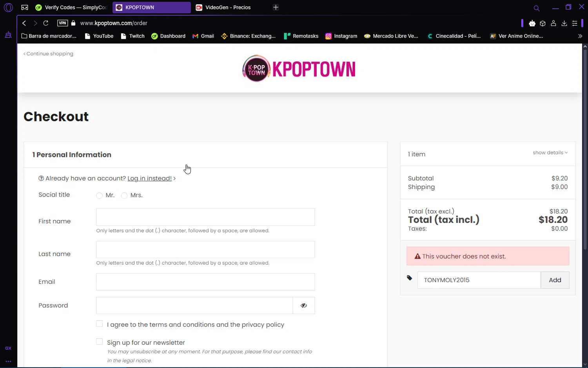Check Sign up for our newsletter
Image resolution: width=588 pixels, height=368 pixels.
pyautogui.click(x=100, y=342)
